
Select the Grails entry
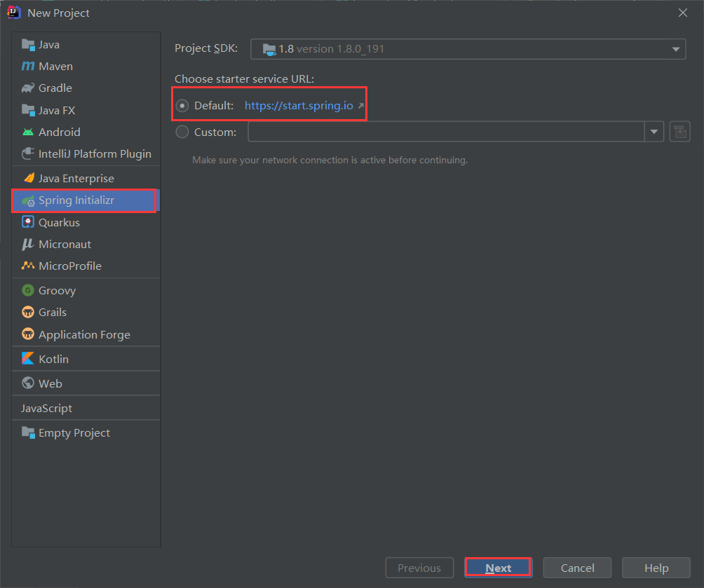pos(86,312)
